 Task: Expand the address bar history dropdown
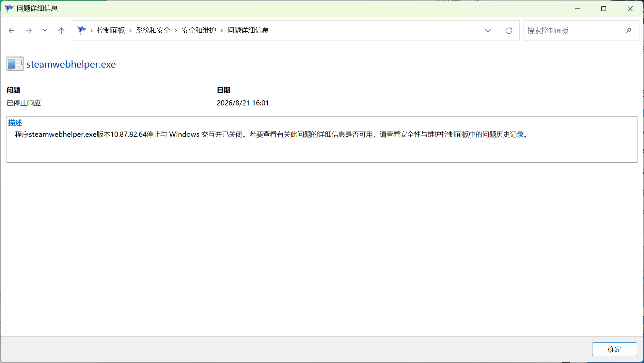point(488,31)
